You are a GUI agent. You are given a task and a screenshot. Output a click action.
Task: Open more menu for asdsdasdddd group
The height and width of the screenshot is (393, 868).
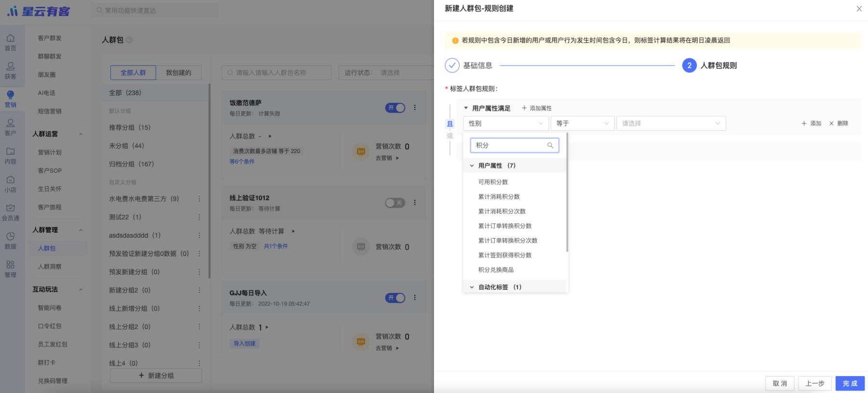point(199,236)
